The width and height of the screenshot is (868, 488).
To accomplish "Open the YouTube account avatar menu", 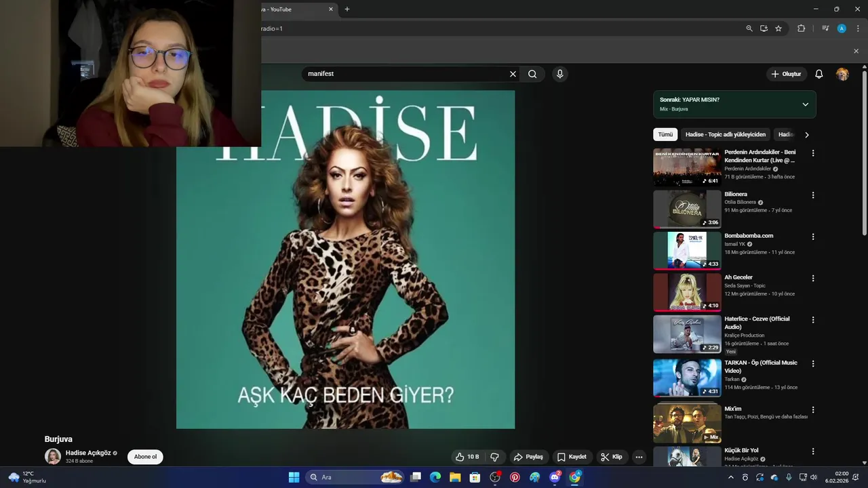I will 842,74.
